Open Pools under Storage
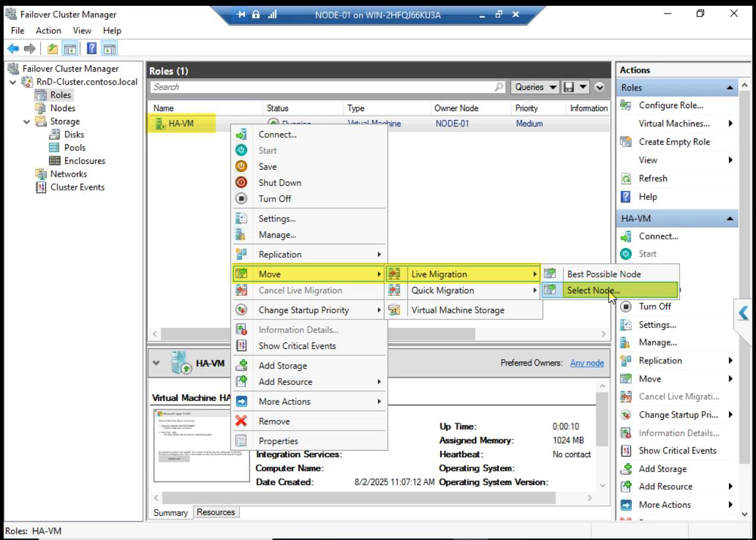This screenshot has height=540, width=756. 74,147
